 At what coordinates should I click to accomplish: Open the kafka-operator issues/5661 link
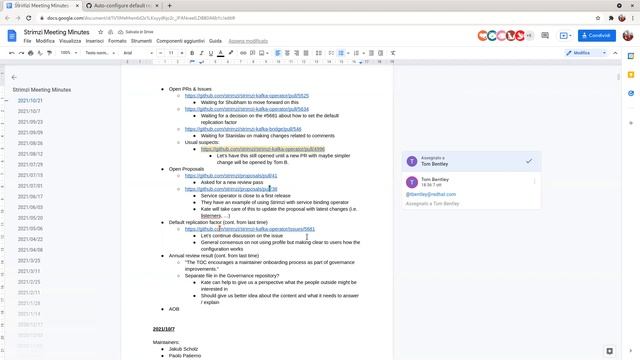click(250, 229)
